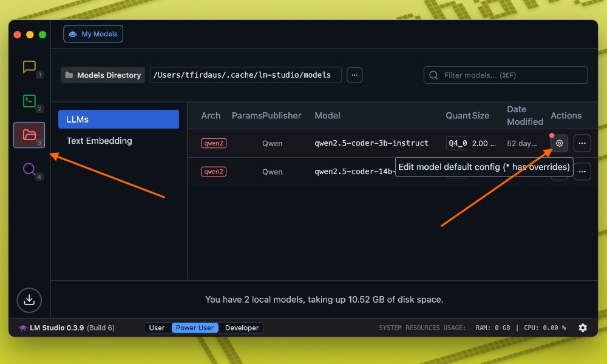Open more actions for qwen2.5-coder-14b row
607x364 pixels.
(x=582, y=172)
